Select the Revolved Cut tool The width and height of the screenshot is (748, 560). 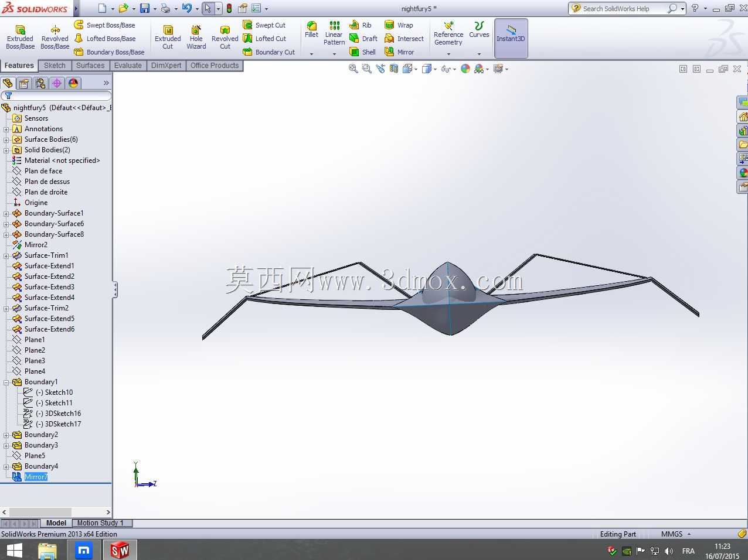225,37
